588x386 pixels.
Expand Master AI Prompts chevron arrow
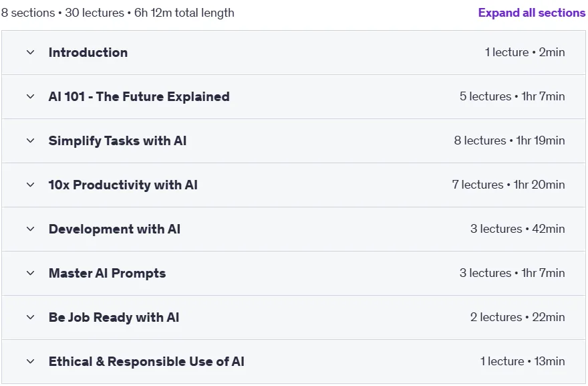30,273
